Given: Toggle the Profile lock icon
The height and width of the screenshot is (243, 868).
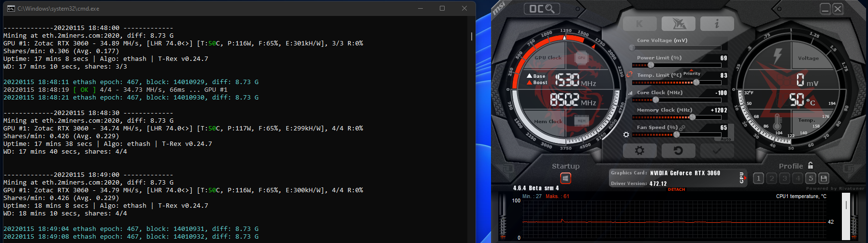Looking at the screenshot, I should (x=810, y=165).
